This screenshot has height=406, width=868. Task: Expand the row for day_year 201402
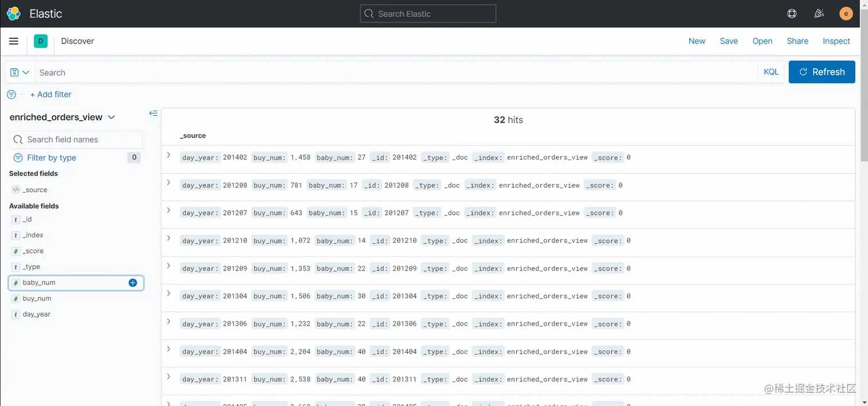(169, 155)
